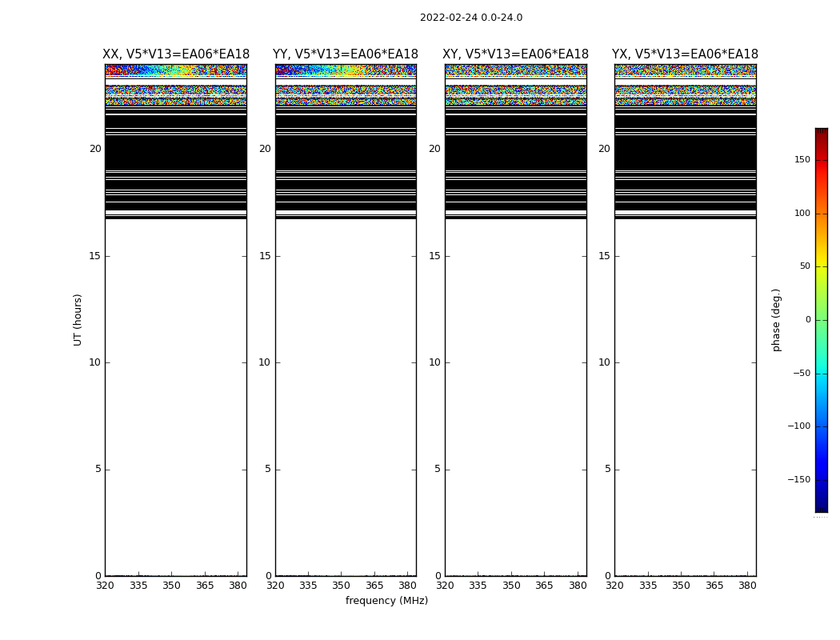Screen dimensions: 840x640
Task: Click the 350 frequency tick under XY panel
Action: coord(511,586)
